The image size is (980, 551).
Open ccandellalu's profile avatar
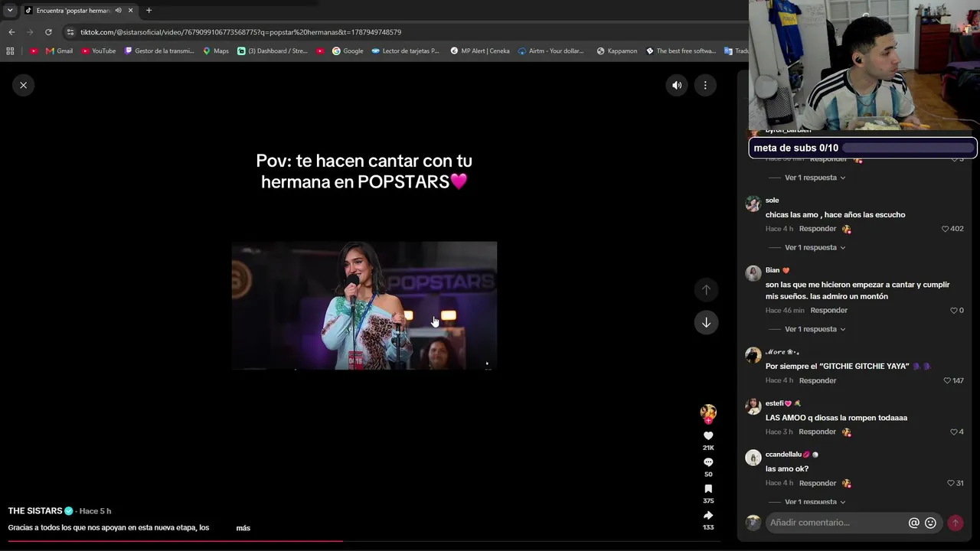coord(753,458)
